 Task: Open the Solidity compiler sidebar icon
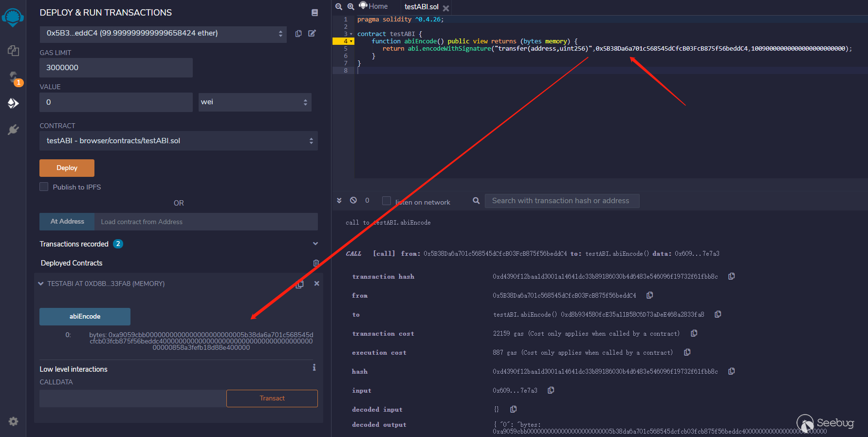click(x=13, y=77)
